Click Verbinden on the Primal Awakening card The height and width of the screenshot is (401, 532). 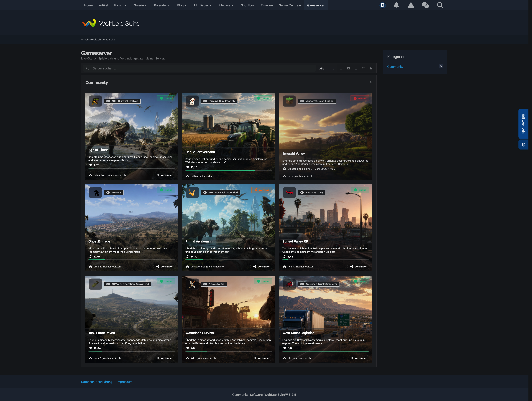tap(261, 267)
